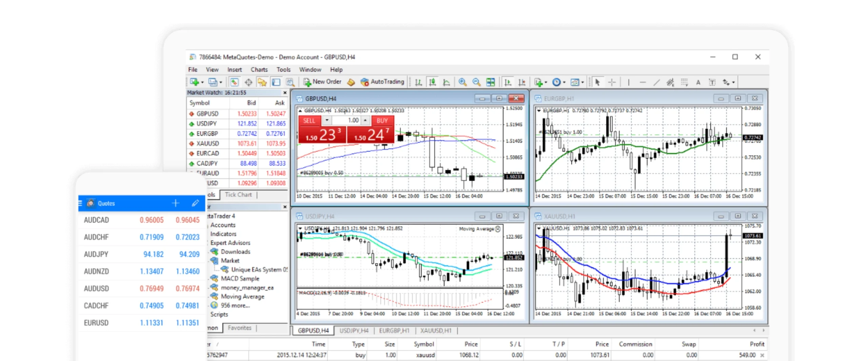
Task: Open the New Chart dropdown arrow
Action: [x=202, y=82]
